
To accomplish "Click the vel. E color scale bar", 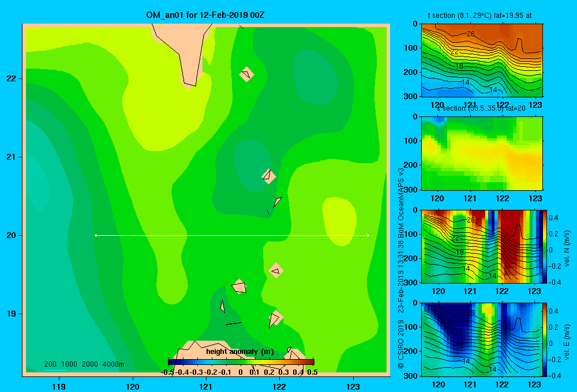I will pyautogui.click(x=545, y=339).
